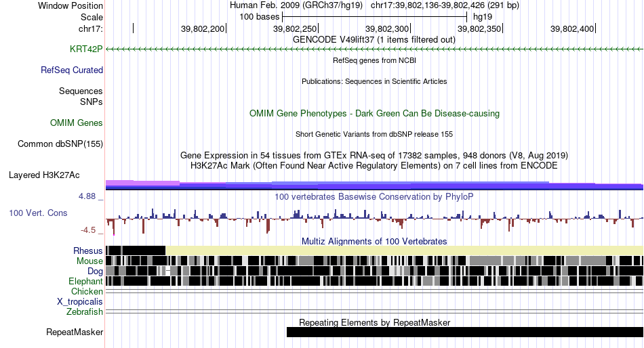
Task: Select the Rhesus alignment row label
Action: click(87, 251)
